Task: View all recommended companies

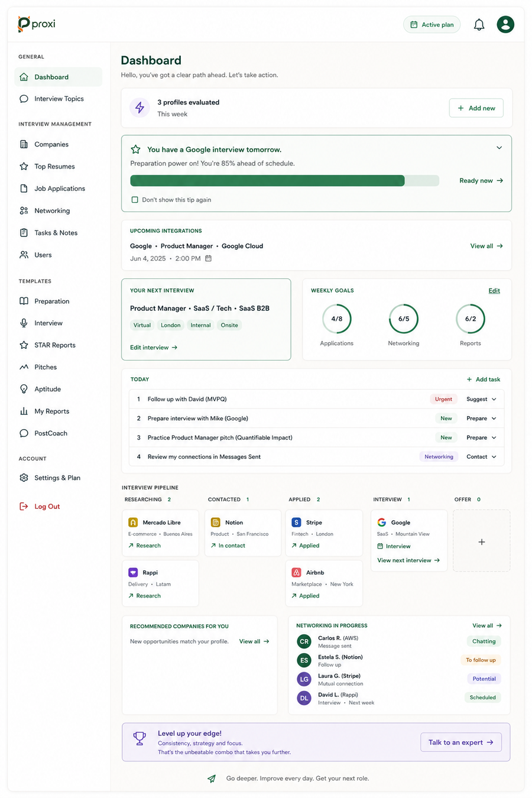Action: click(x=254, y=641)
